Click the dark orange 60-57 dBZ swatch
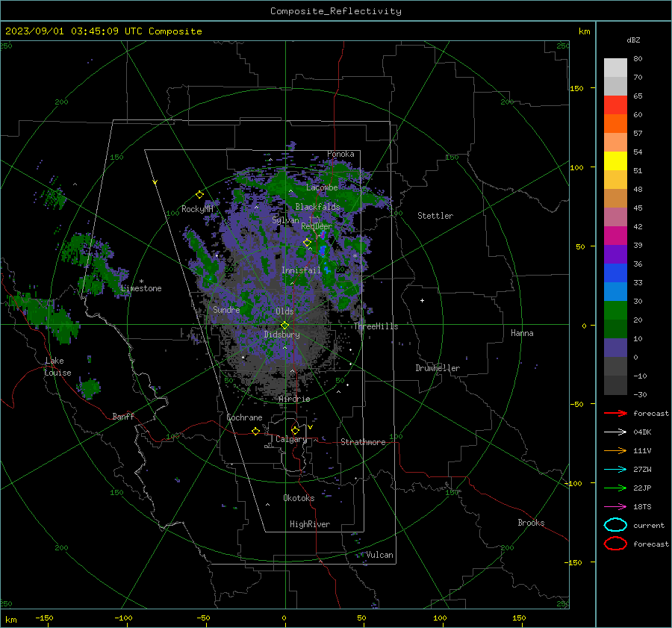Viewport: 672px width, 628px height. click(x=615, y=124)
